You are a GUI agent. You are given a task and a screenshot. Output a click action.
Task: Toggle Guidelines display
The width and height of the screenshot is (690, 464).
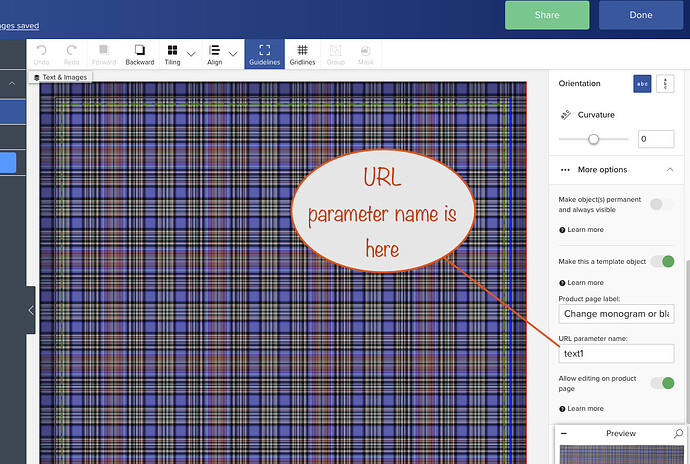pos(264,54)
